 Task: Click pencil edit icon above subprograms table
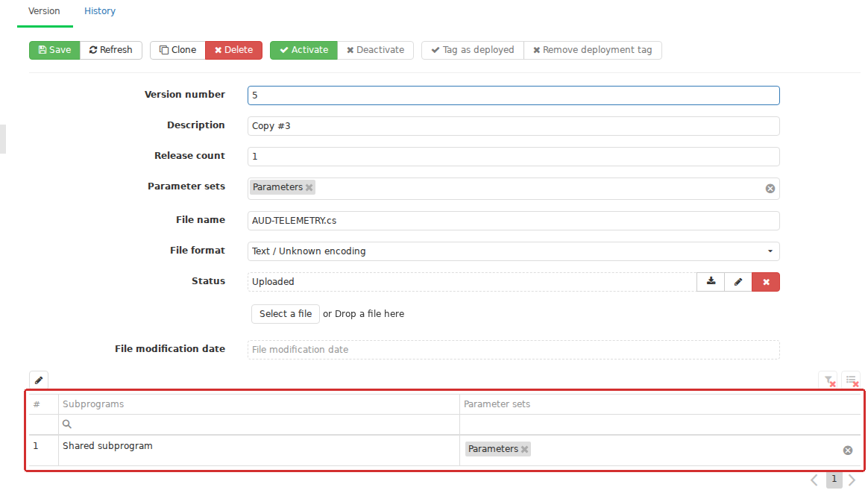[x=39, y=380]
